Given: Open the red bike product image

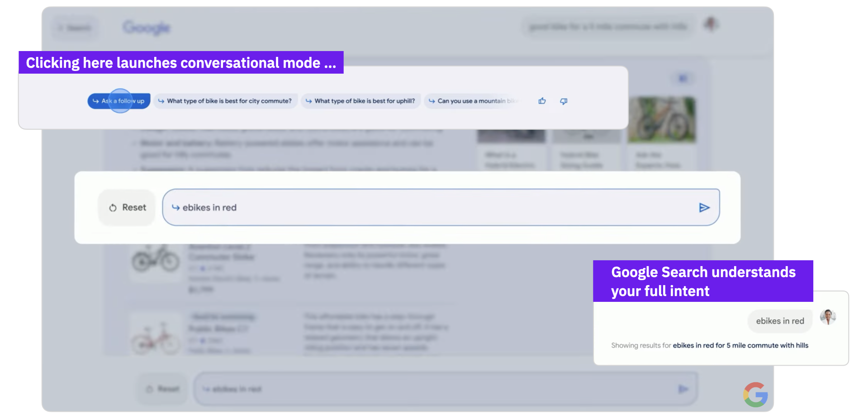Looking at the screenshot, I should point(156,334).
